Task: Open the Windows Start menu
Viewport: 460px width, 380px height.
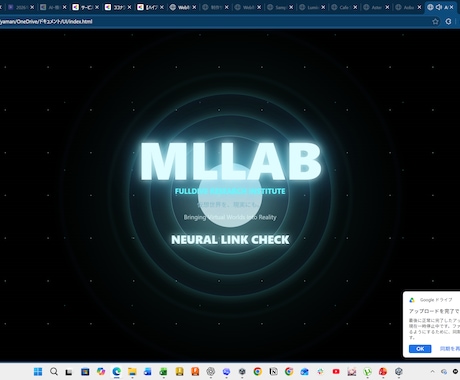Action: 38,371
